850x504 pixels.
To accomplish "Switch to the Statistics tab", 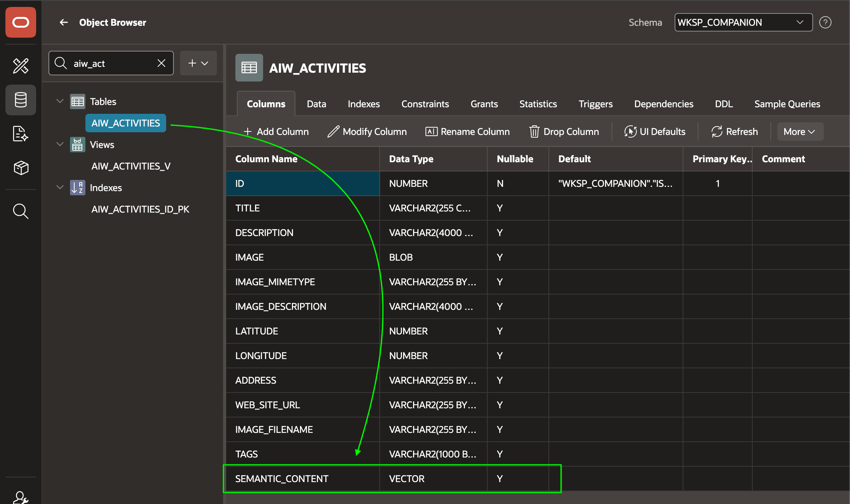I will click(x=538, y=104).
